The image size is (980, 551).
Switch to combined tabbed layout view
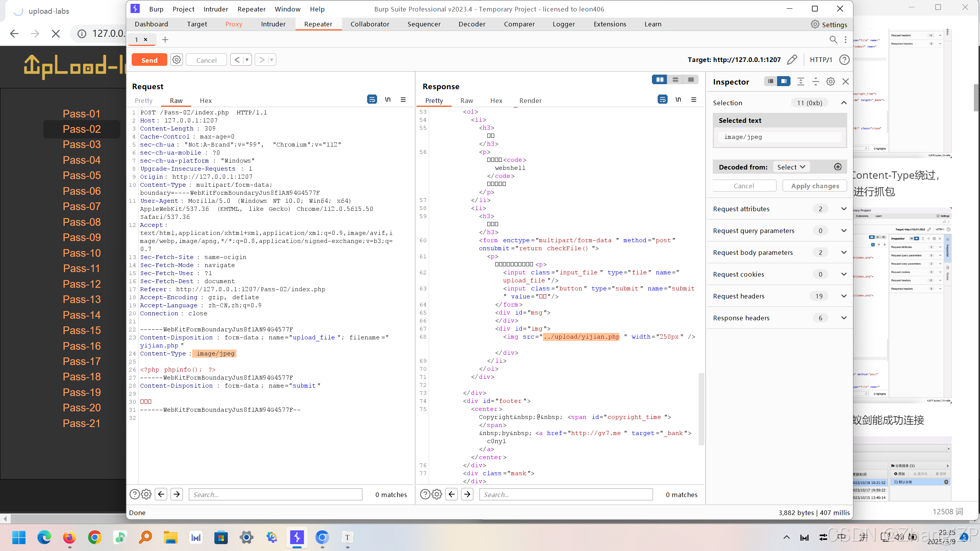(691, 80)
